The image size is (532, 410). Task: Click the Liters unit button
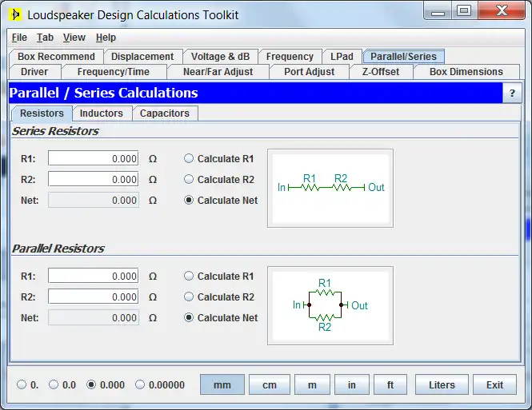(442, 385)
